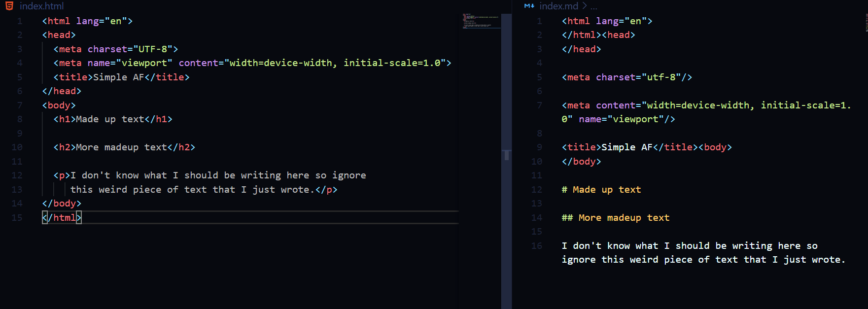Place cursor on closing </html> tag on line 15
Image resolution: width=868 pixels, height=309 pixels.
(62, 217)
